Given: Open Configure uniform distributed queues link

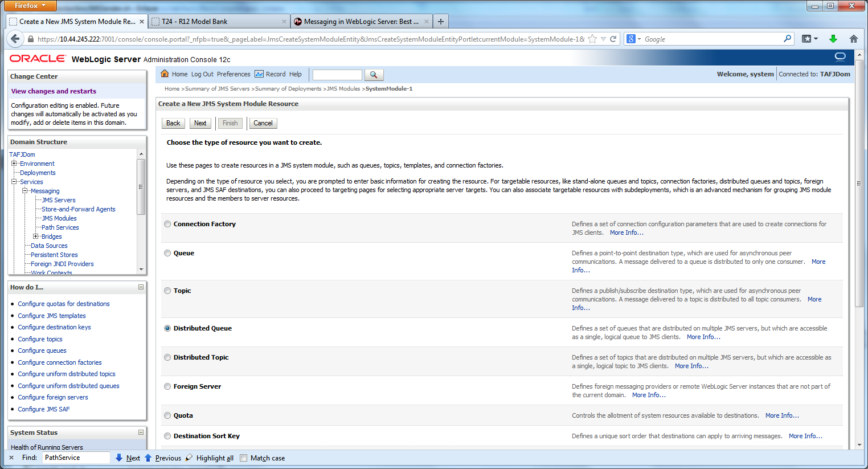Looking at the screenshot, I should [x=68, y=386].
